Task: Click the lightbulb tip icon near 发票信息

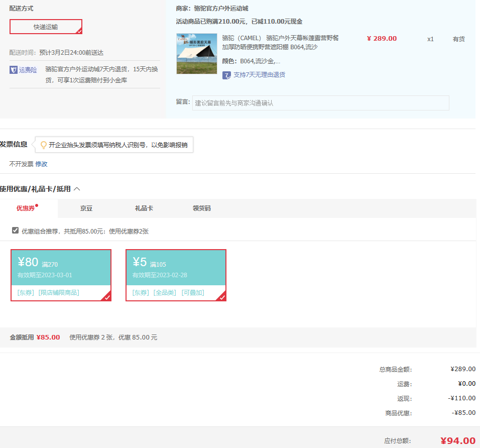Action: tap(44, 145)
